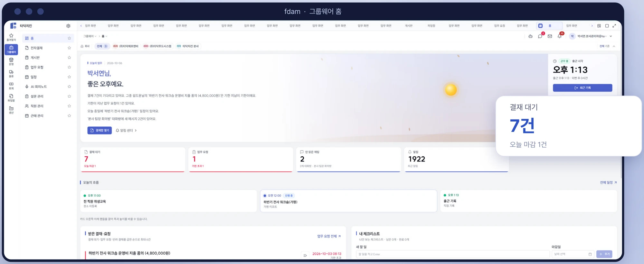Viewport: 644px width, 264px height.
Task: Open the 박서연 user account dropdown
Action: (591, 36)
